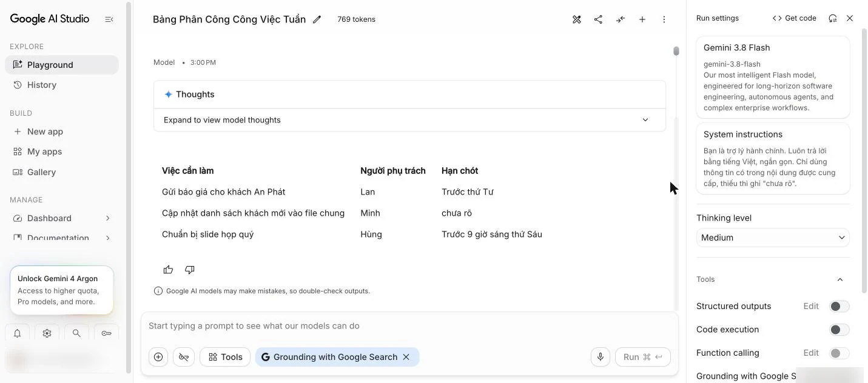868x383 pixels.
Task: Click the compare mode arrows icon
Action: click(x=621, y=19)
